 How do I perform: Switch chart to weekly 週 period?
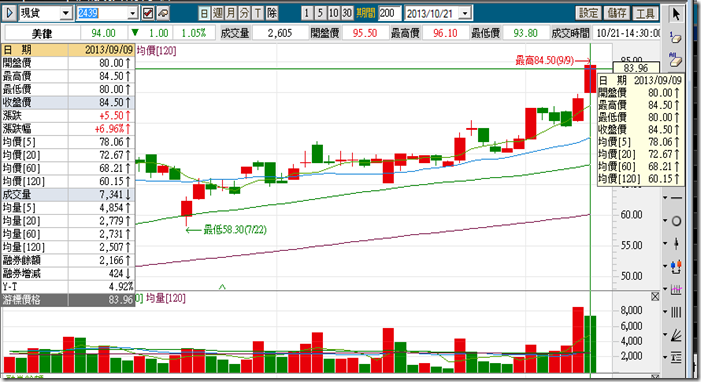click(218, 13)
